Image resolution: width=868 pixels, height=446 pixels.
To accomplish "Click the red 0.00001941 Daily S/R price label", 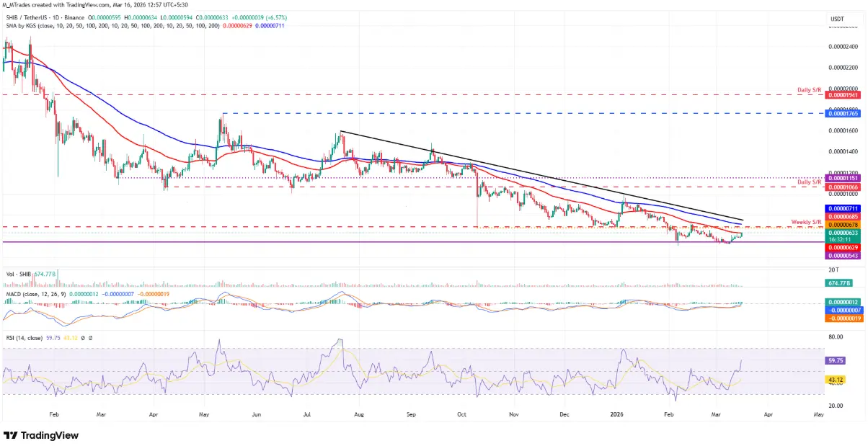I will pos(842,95).
